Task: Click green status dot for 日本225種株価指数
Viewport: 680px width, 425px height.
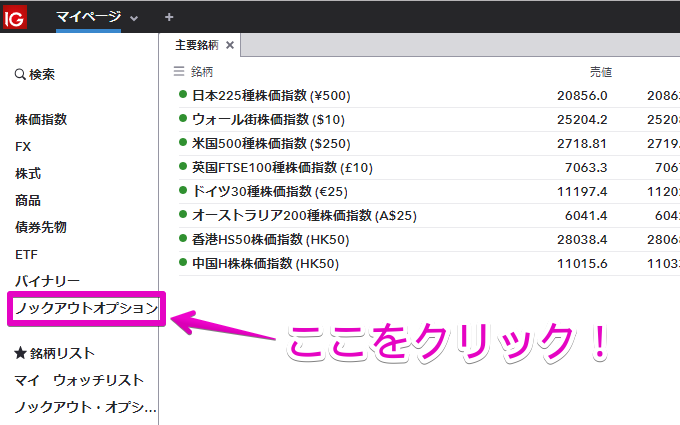Action: click(183, 94)
